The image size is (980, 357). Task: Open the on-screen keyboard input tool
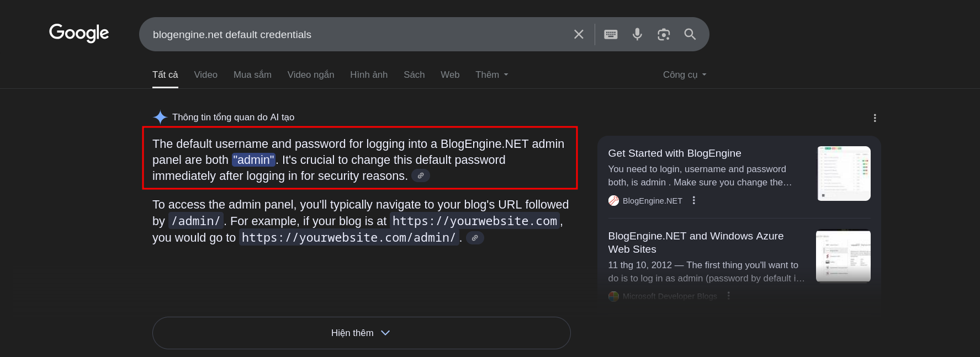[x=611, y=34]
